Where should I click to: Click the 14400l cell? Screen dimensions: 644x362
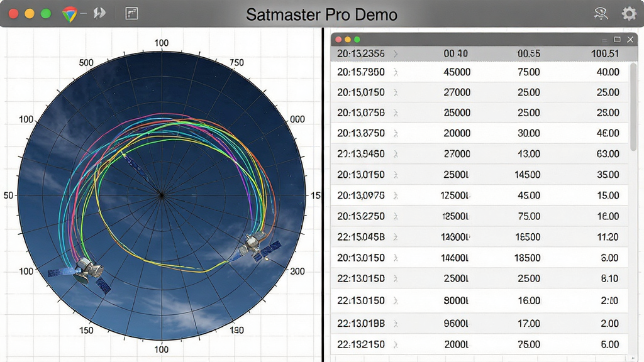pos(455,258)
